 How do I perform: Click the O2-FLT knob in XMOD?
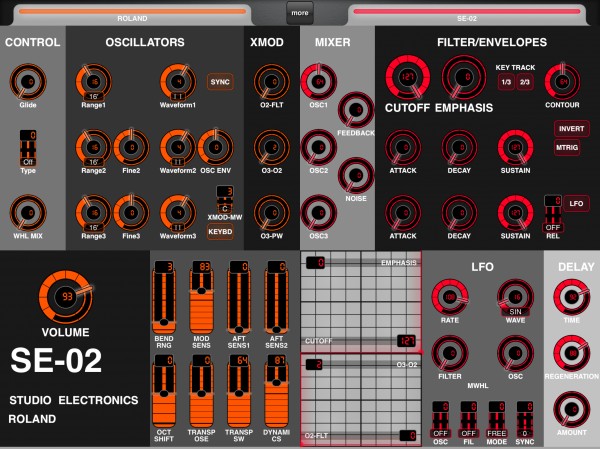[x=272, y=82]
